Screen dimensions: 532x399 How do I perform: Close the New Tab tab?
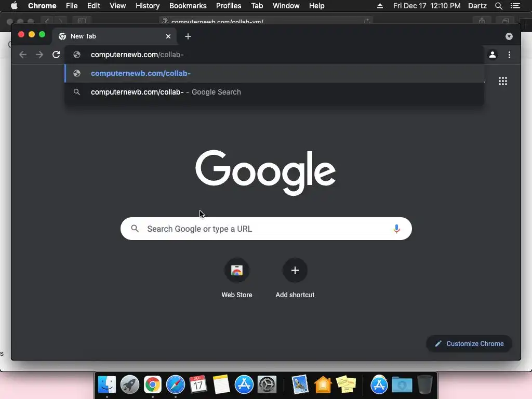pyautogui.click(x=168, y=36)
